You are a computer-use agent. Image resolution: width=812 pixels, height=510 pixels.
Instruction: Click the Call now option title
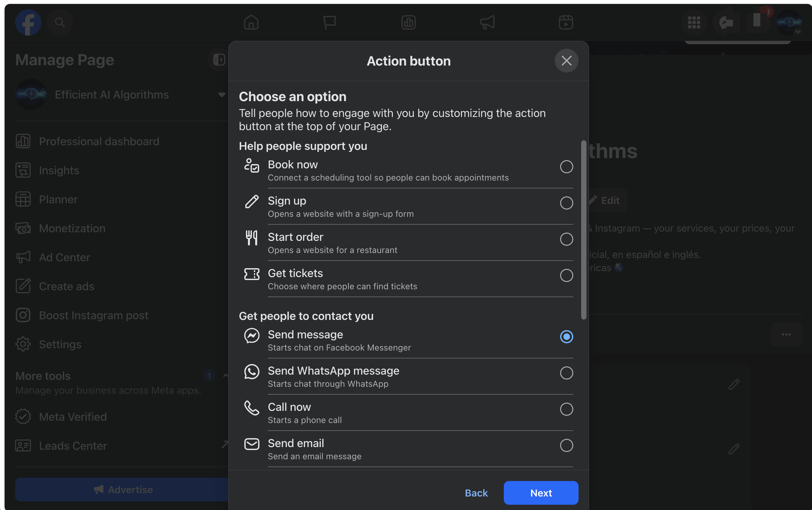pos(289,407)
